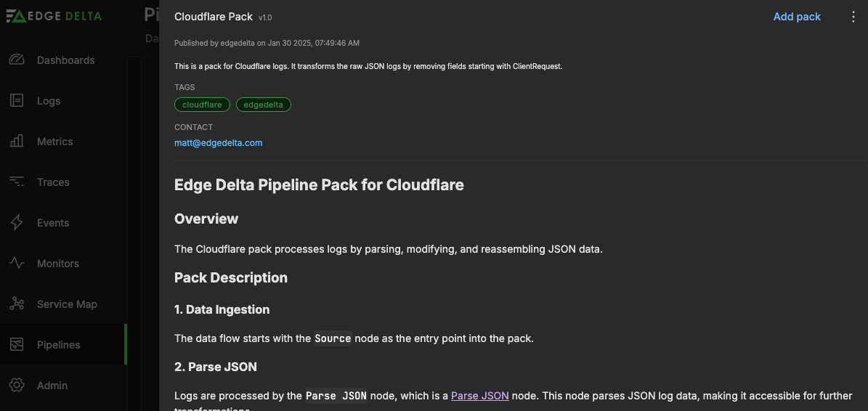868x411 pixels.
Task: Select the Pipelines icon in sidebar
Action: pyautogui.click(x=17, y=345)
